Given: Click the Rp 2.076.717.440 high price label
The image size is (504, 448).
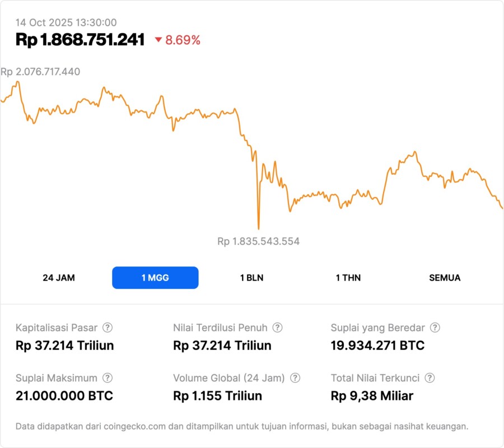Looking at the screenshot, I should (40, 72).
